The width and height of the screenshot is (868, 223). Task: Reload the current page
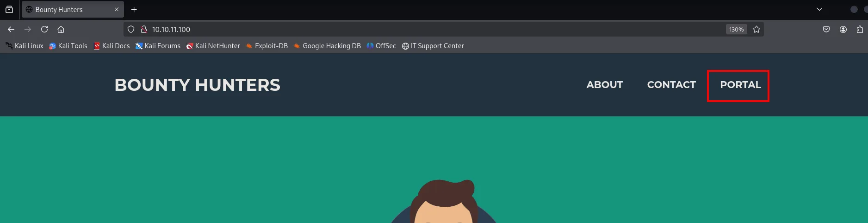tap(44, 29)
